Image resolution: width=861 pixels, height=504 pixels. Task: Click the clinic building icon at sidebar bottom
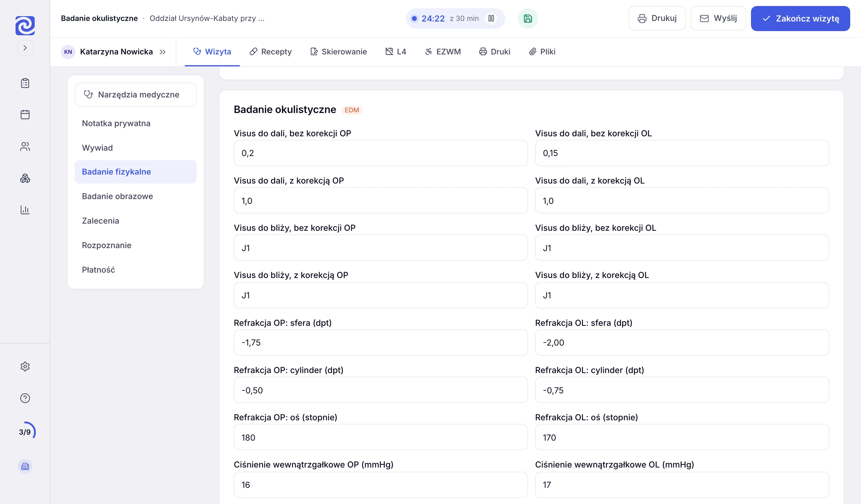pyautogui.click(x=25, y=466)
